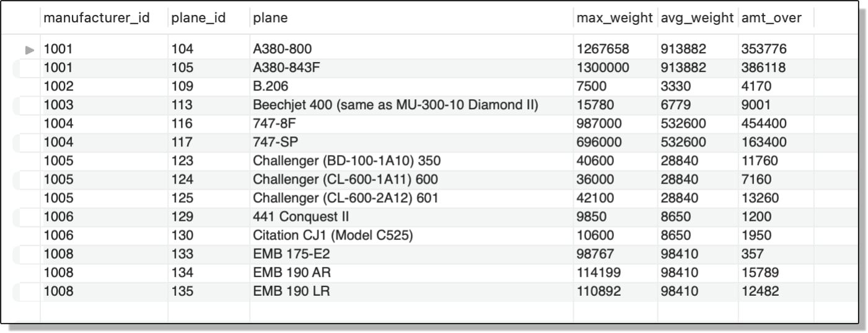Select the A380-800 plane cell
This screenshot has height=333, width=868.
point(411,49)
